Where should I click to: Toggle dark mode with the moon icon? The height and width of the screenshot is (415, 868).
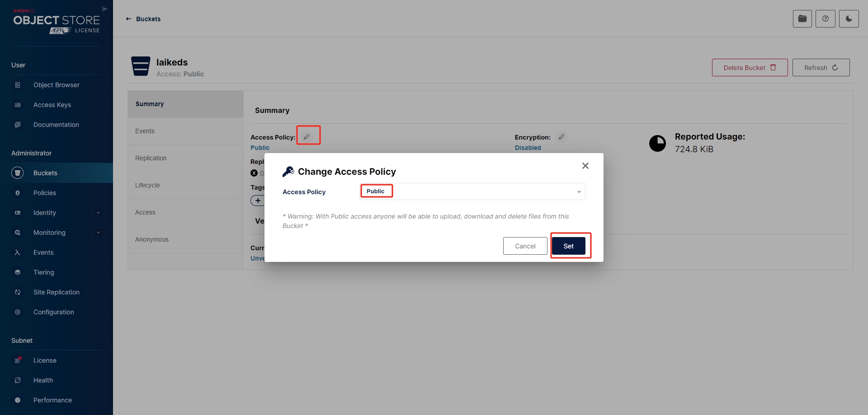click(849, 19)
